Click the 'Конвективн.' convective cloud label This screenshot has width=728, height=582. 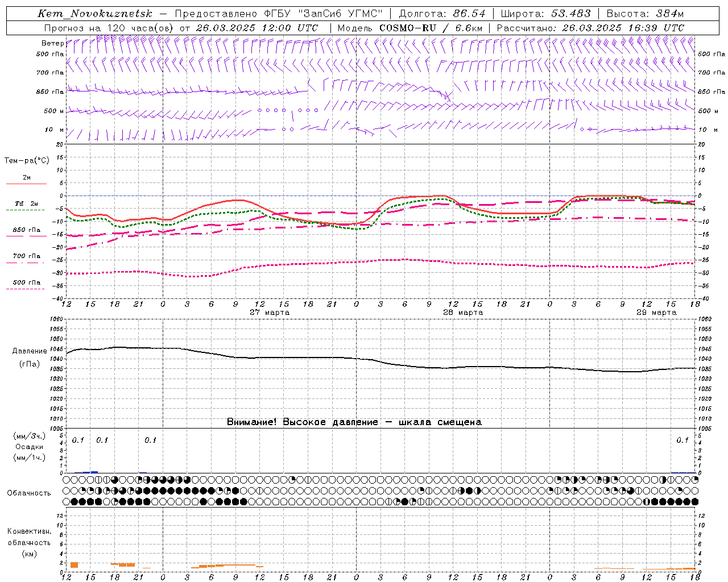(x=29, y=531)
